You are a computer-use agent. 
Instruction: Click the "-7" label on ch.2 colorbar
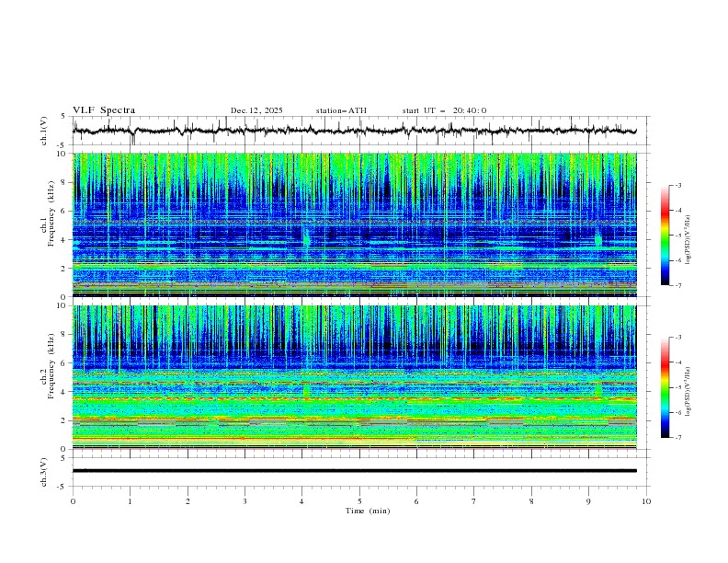677,437
